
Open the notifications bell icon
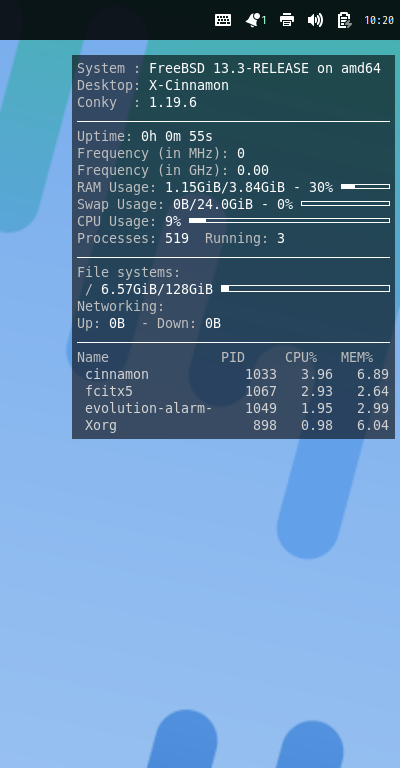255,20
